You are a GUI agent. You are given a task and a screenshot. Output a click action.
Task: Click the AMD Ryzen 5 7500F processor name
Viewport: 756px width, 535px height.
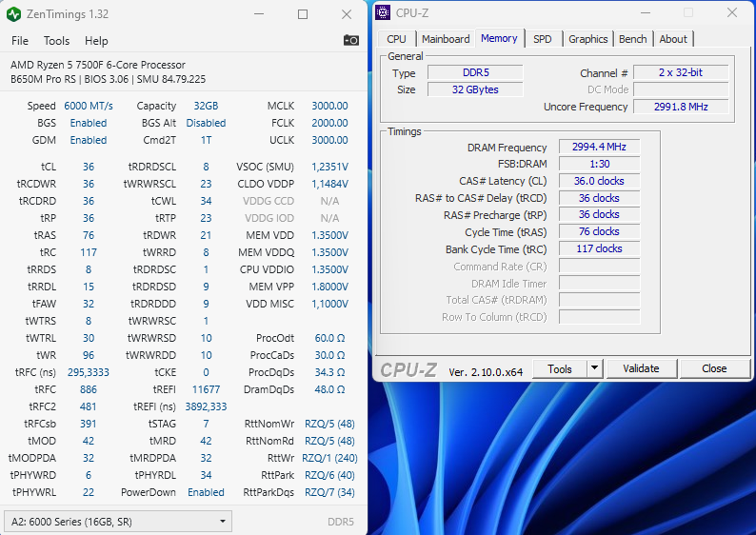pyautogui.click(x=98, y=65)
